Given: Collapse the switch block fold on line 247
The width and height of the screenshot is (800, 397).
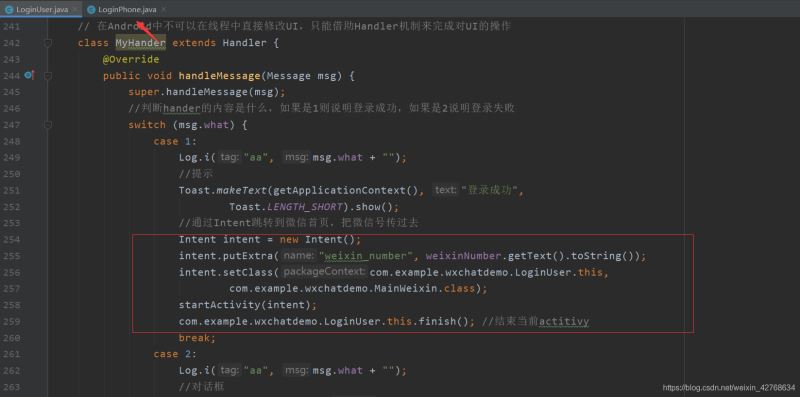Looking at the screenshot, I should (x=47, y=125).
